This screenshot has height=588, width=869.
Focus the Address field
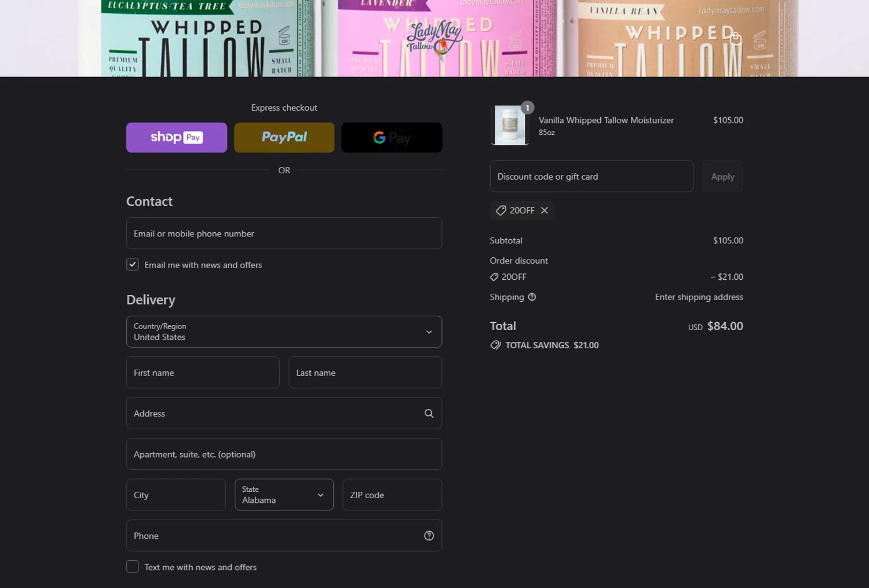(284, 413)
